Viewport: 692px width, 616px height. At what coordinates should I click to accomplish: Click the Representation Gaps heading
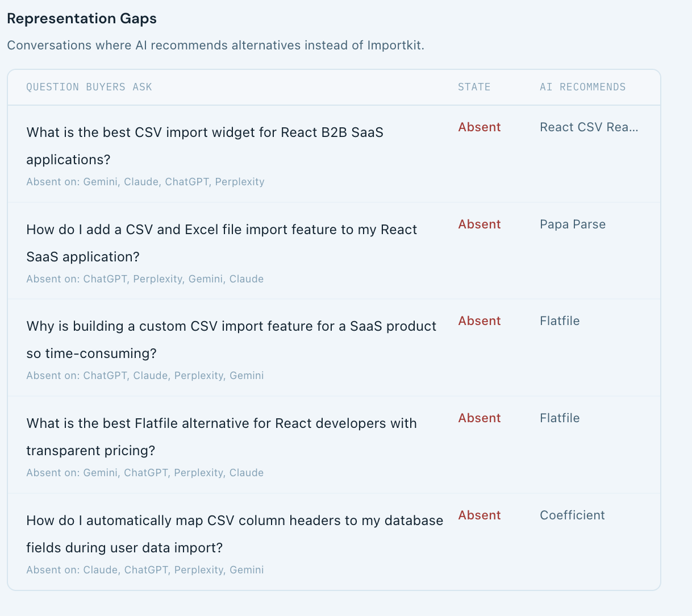tap(82, 19)
